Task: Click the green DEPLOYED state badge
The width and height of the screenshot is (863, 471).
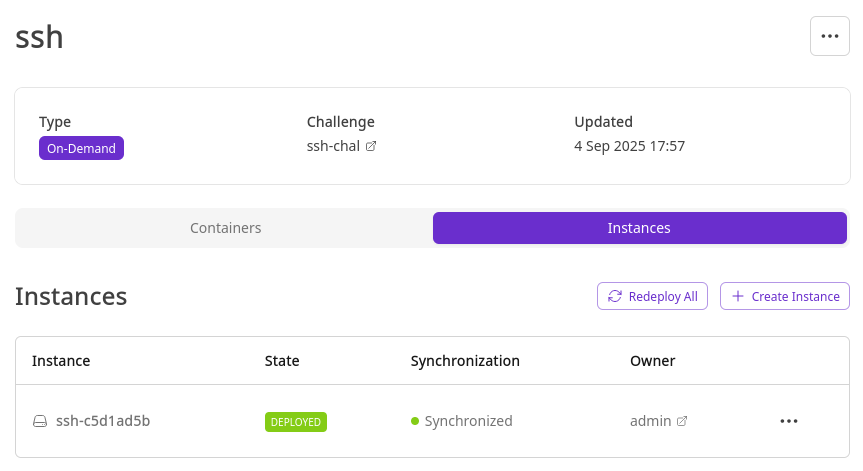Action: (296, 422)
